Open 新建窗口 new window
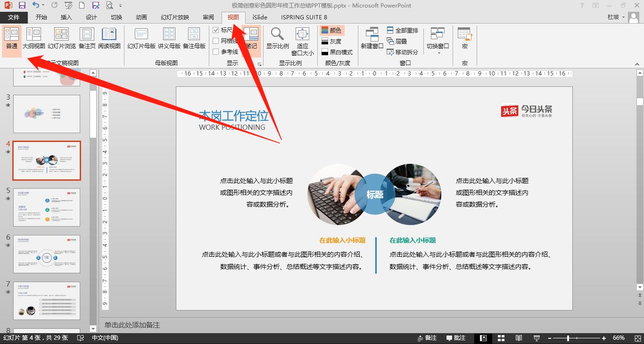 [x=372, y=38]
